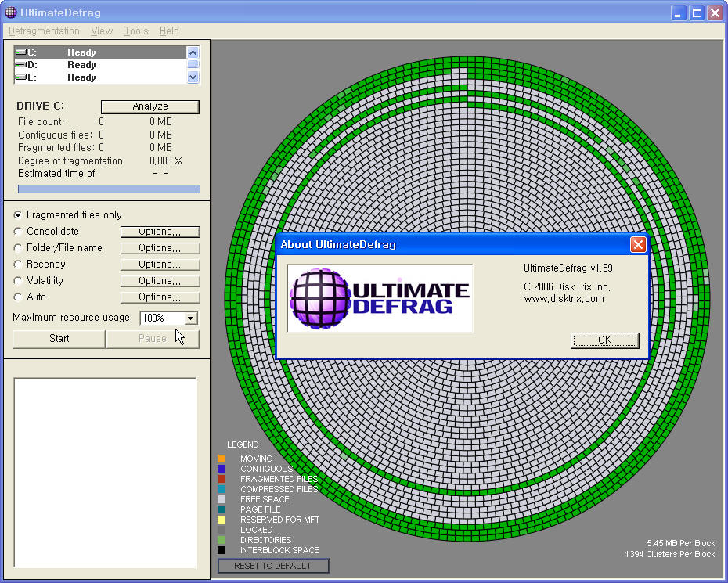Click the LEGEND heading text
Screen dimensions: 728x583
(243, 444)
